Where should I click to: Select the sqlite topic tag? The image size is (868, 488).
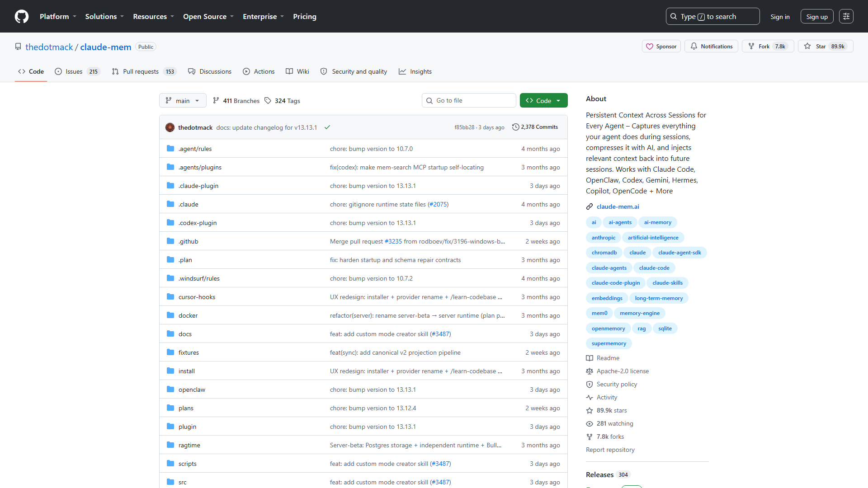[665, 328]
